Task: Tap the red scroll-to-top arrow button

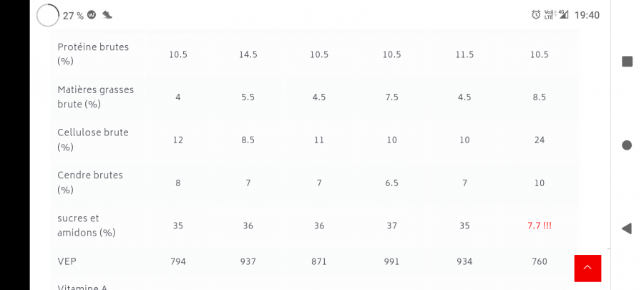Action: point(587,268)
